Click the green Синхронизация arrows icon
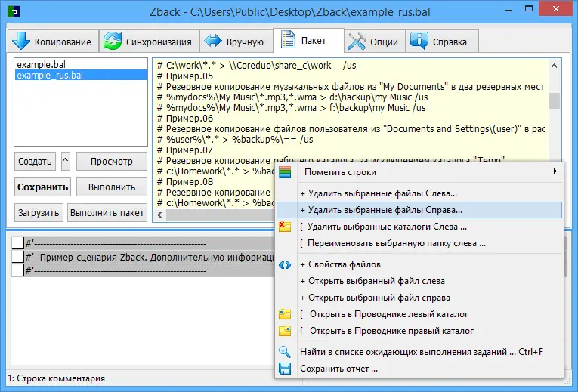Image resolution: width=578 pixels, height=392 pixels. pos(113,41)
